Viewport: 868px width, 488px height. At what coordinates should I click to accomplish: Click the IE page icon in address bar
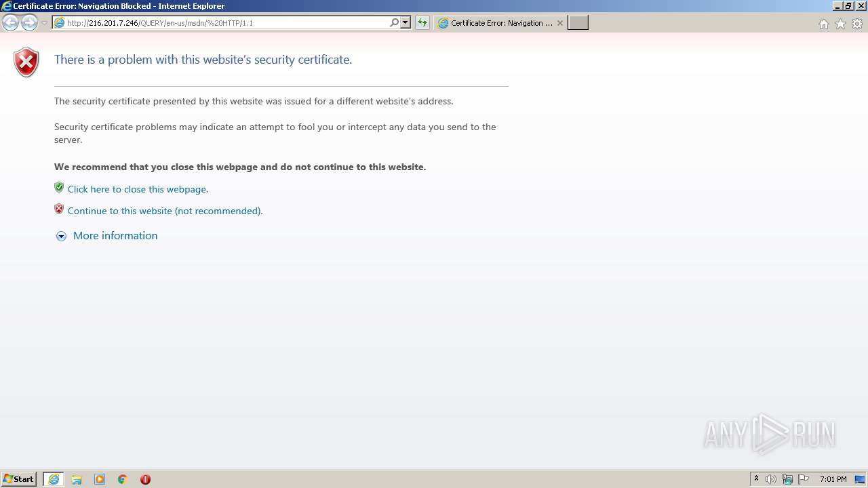[59, 22]
